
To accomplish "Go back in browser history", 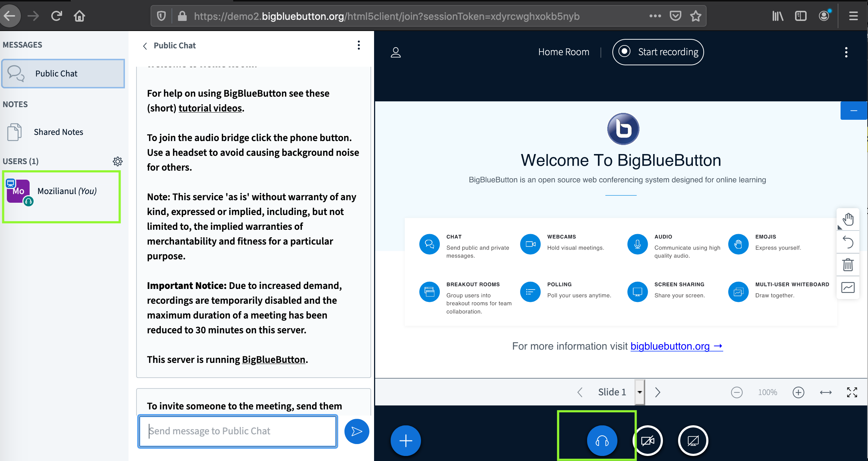I will 10,16.
